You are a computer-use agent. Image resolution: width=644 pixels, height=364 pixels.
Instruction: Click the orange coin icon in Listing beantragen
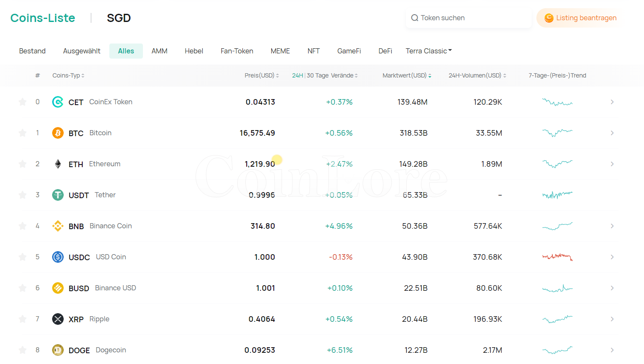pos(549,18)
